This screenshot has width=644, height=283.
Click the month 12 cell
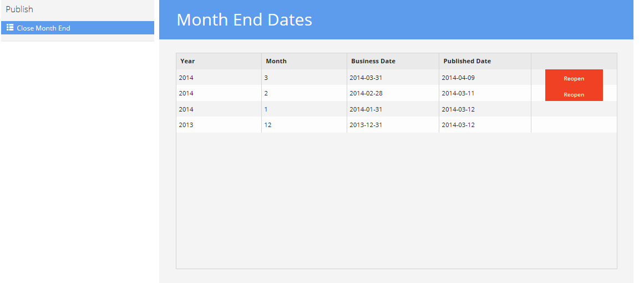[x=305, y=125]
